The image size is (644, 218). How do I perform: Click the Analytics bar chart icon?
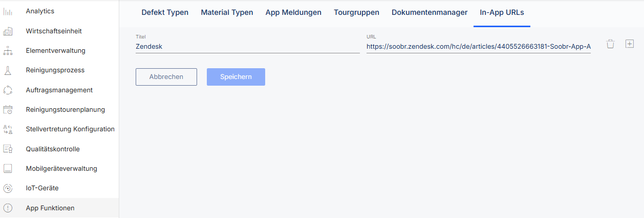click(8, 12)
